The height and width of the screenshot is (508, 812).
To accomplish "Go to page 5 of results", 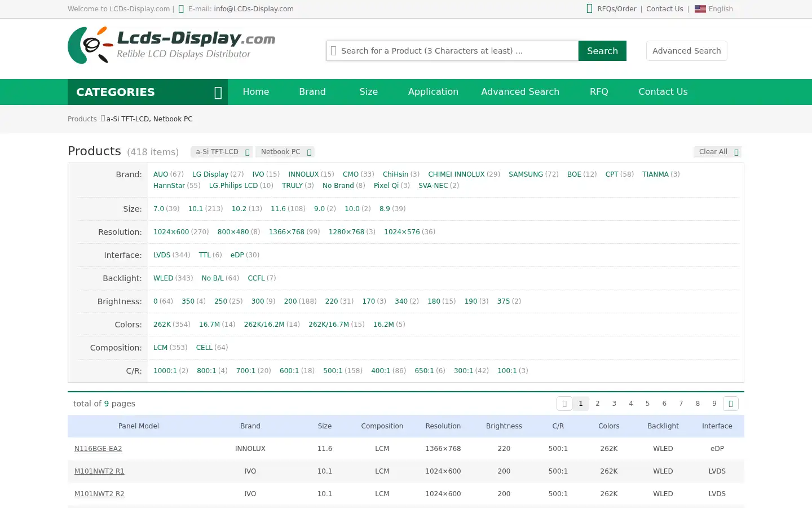I will 647,404.
